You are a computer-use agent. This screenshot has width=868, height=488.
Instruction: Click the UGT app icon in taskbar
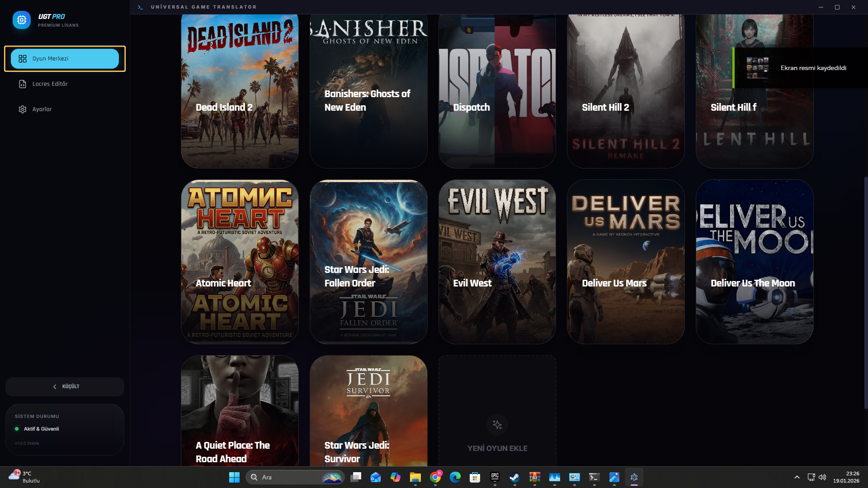tap(634, 477)
